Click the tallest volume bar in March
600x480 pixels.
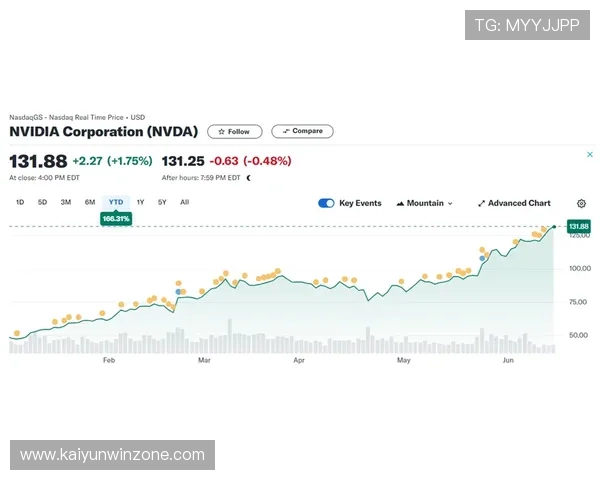pos(230,336)
